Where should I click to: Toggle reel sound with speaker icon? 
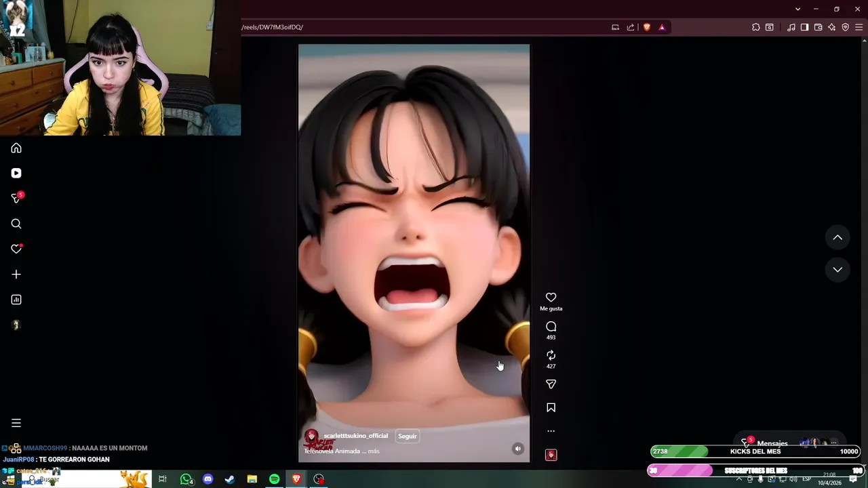click(517, 449)
